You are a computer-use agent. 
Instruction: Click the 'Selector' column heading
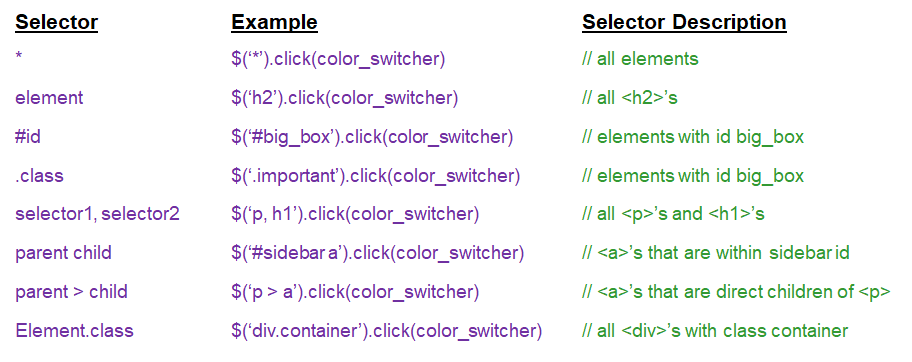click(56, 23)
